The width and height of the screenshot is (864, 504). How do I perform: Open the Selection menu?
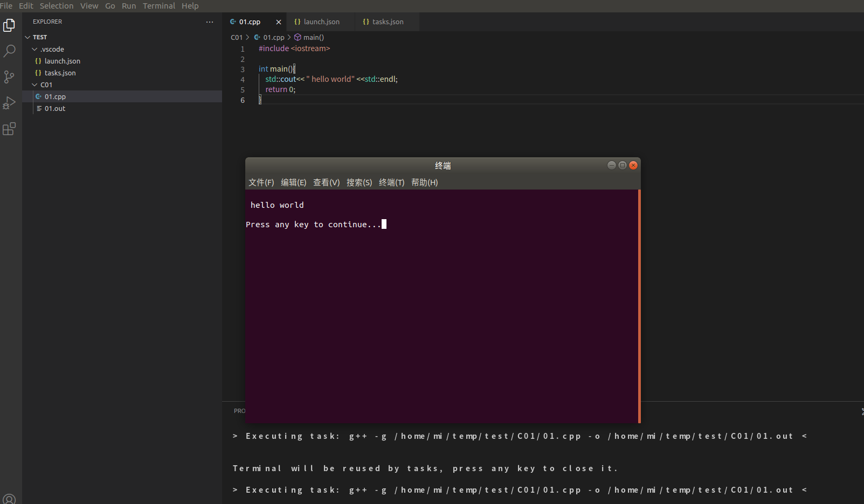[57, 6]
